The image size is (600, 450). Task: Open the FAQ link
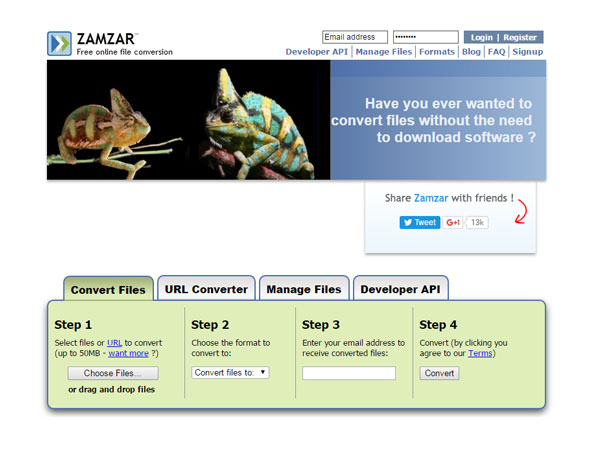tap(496, 52)
